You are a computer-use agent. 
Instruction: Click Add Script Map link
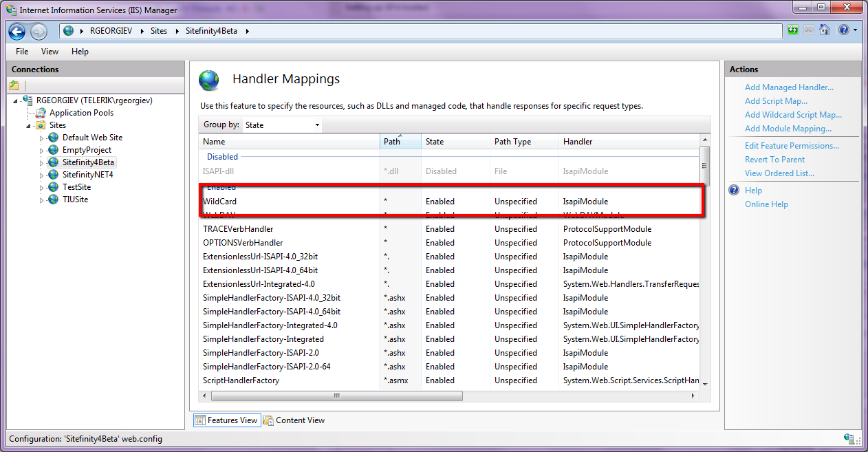[776, 101]
